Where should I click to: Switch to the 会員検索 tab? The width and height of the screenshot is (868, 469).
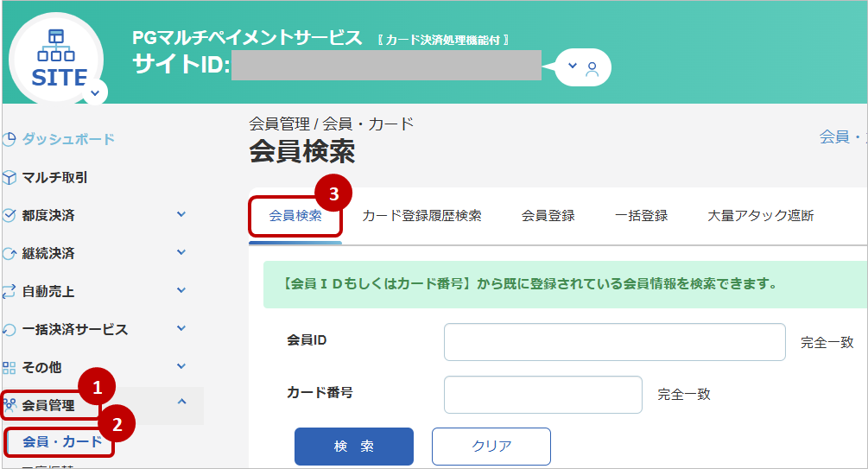(x=295, y=216)
